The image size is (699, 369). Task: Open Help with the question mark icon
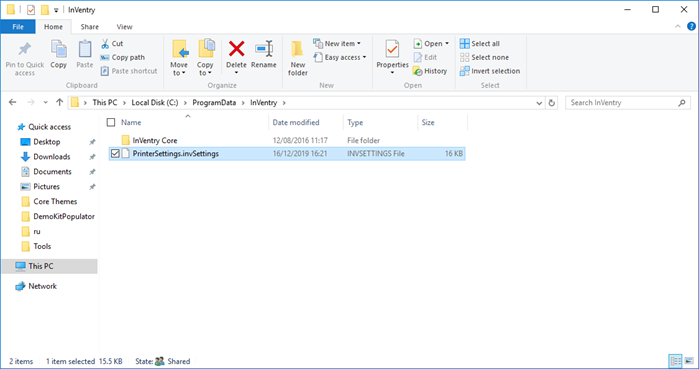691,27
